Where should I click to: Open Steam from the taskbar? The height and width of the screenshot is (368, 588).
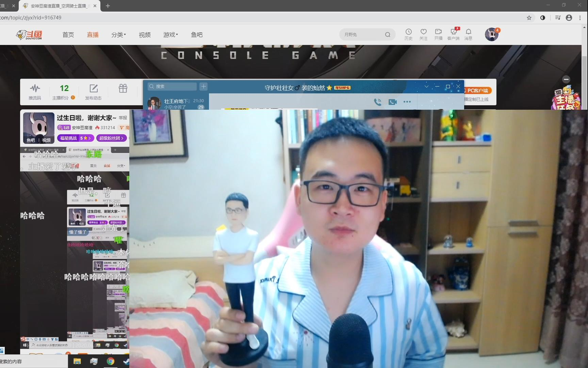coord(126,361)
